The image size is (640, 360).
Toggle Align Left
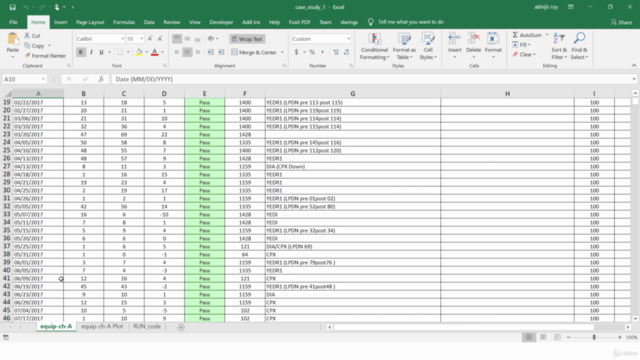pyautogui.click(x=177, y=52)
